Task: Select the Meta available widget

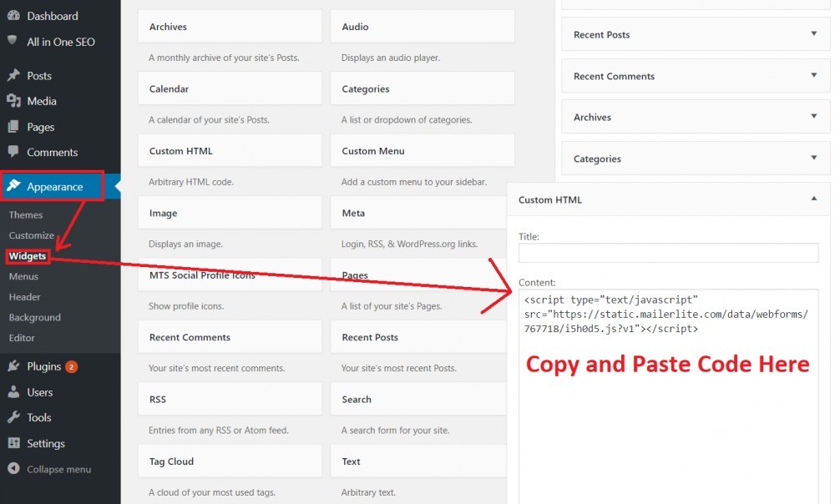Action: click(x=418, y=213)
